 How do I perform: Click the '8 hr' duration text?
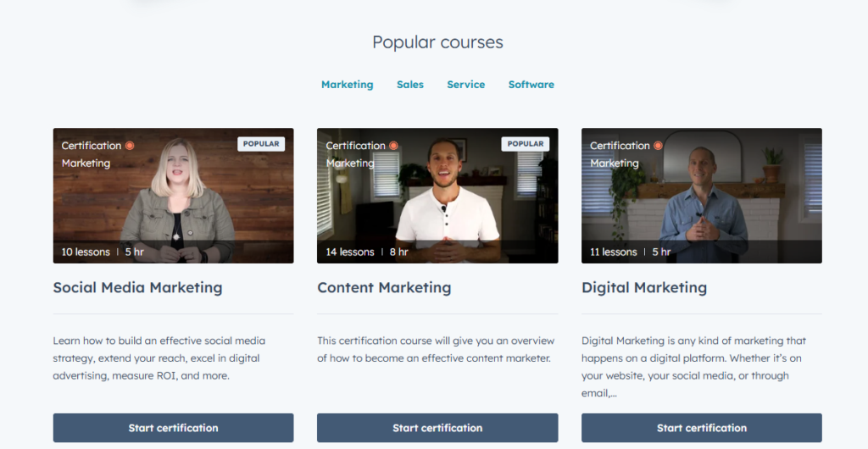[x=398, y=252]
